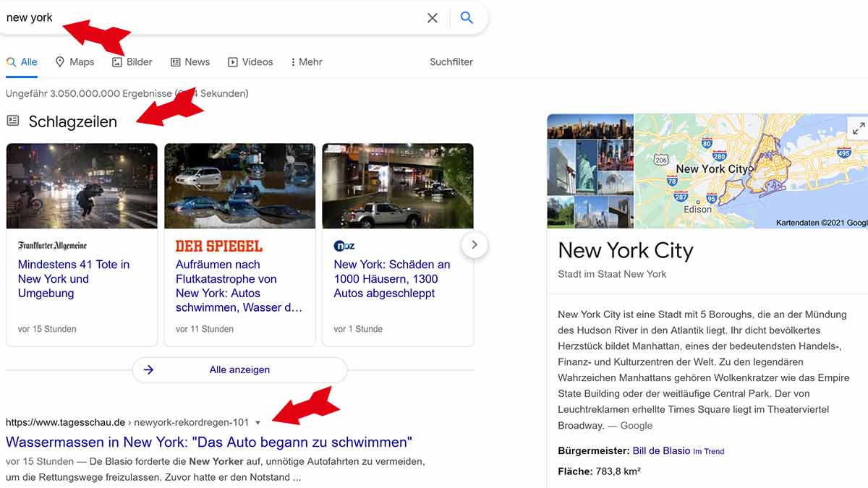Click the noz source logo
868x488 pixels.
[x=344, y=246]
